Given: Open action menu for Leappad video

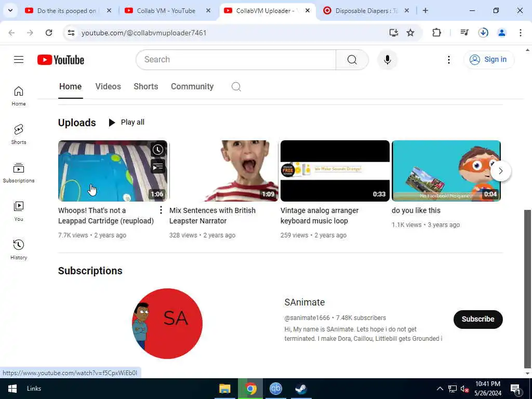Looking at the screenshot, I should (x=161, y=210).
